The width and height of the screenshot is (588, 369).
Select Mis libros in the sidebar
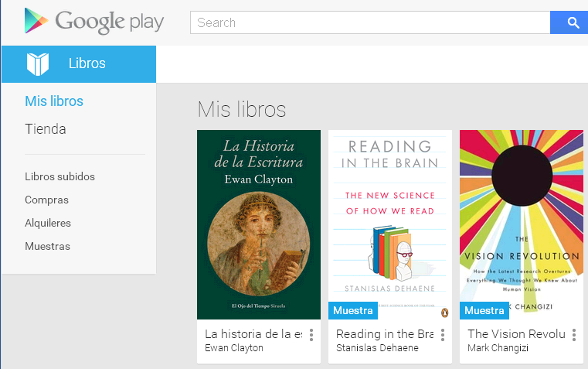click(54, 101)
